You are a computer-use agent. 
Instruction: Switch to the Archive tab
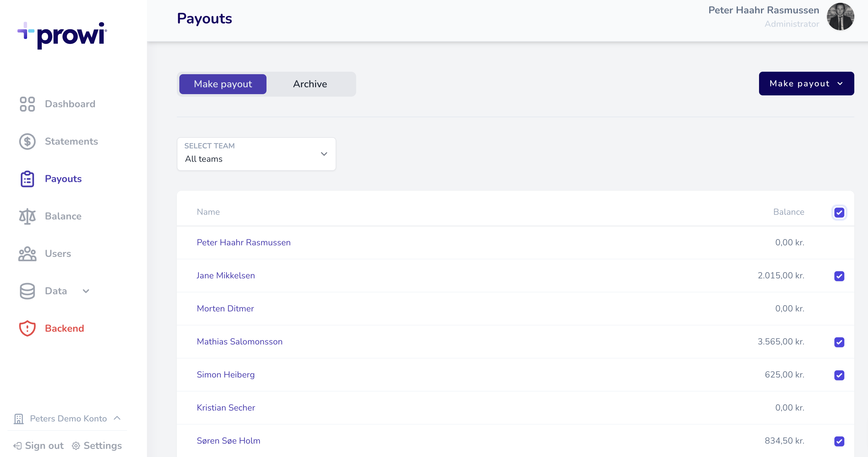(310, 84)
